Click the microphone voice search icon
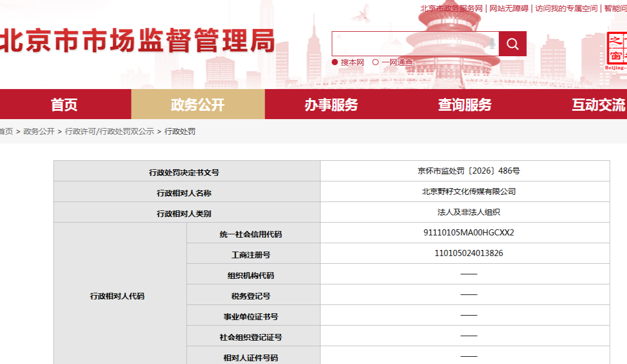627x364 pixels. (x=492, y=43)
